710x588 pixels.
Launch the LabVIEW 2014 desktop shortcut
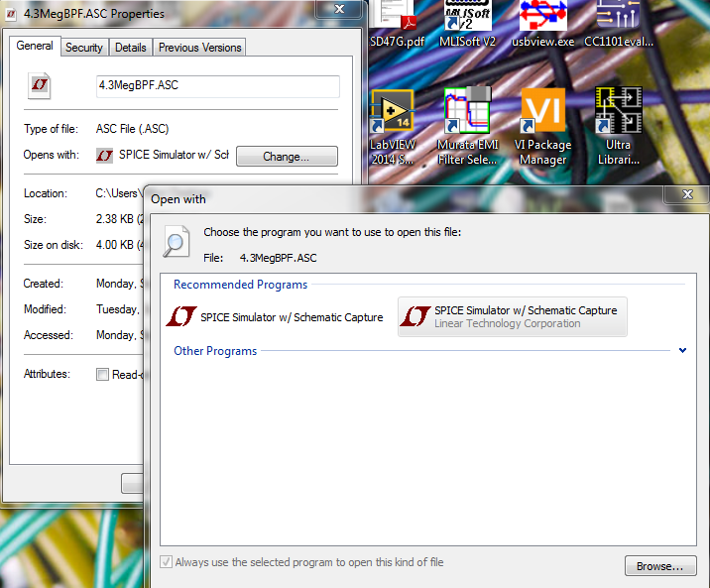393,128
